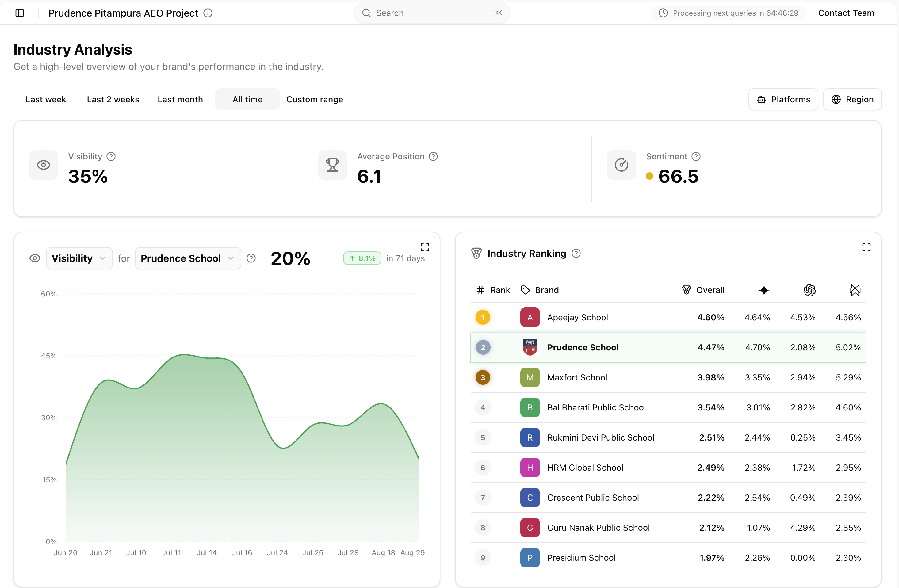Expand the visibility chart to fullscreen
Viewport: 899px width, 588px height.
point(425,247)
